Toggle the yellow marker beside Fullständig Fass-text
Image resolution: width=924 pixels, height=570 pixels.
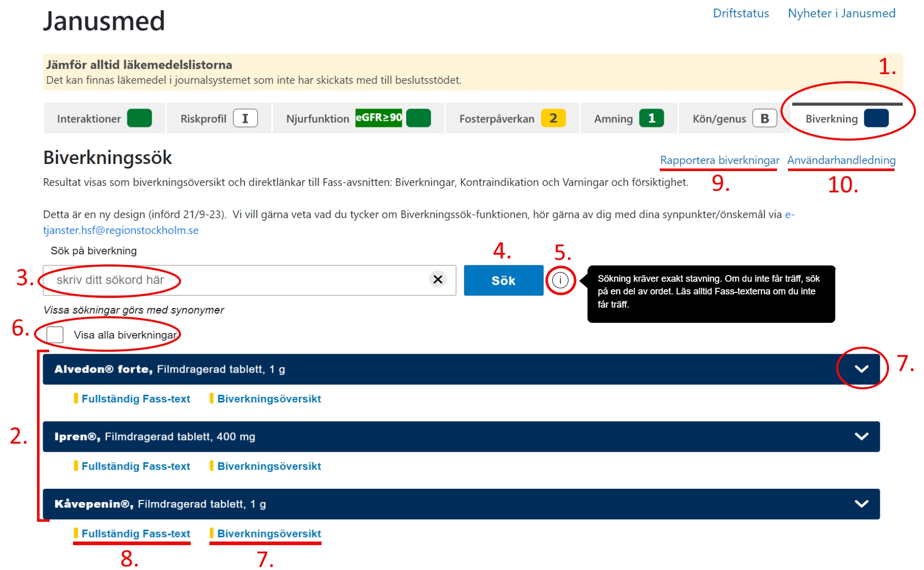click(76, 533)
